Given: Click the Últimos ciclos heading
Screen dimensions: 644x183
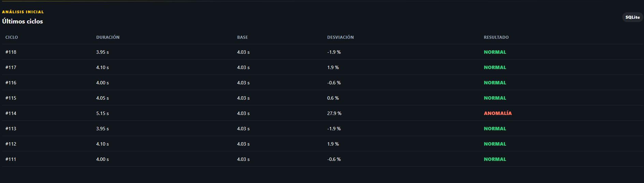Looking at the screenshot, I should 23,21.
